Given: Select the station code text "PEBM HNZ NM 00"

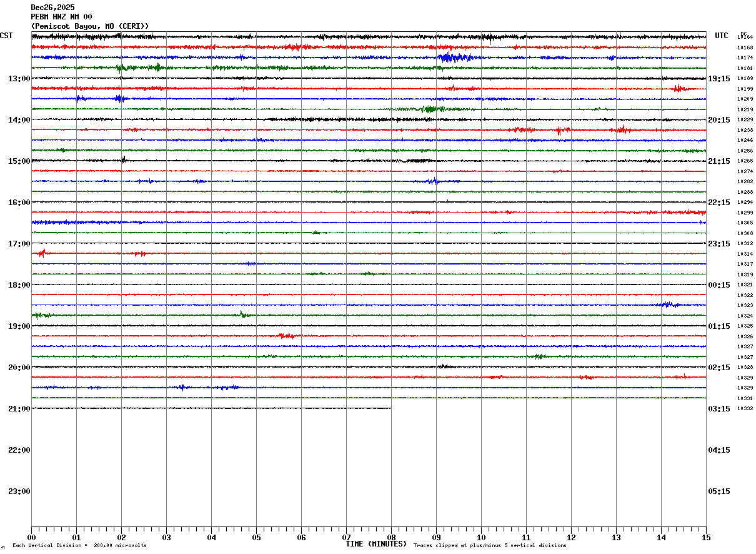Looking at the screenshot, I should click(x=61, y=17).
